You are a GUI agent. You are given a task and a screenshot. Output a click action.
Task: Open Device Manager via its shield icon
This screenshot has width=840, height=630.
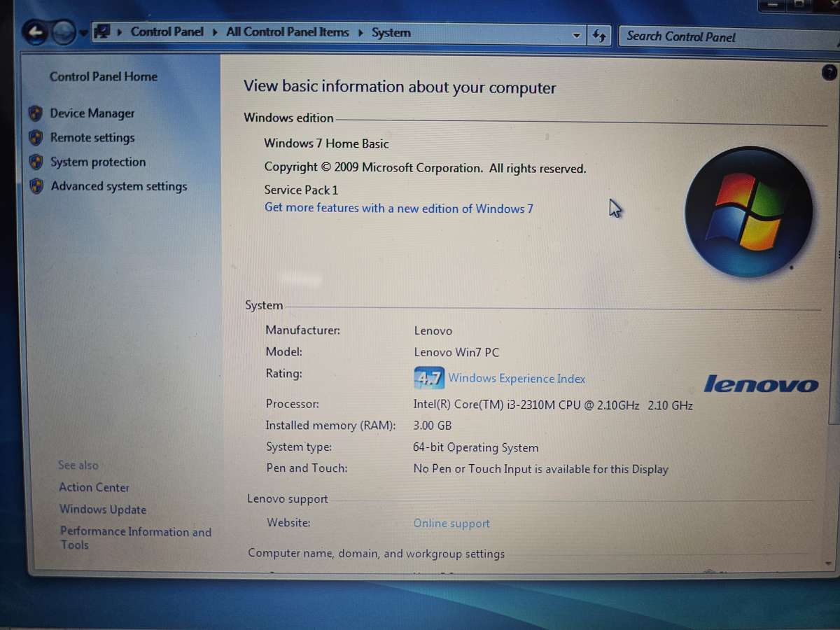point(36,113)
